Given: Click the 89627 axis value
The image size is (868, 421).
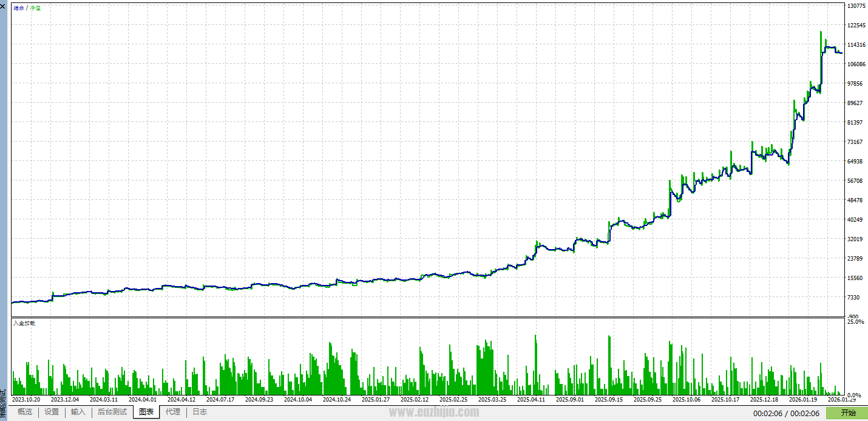Looking at the screenshot, I should [x=855, y=103].
